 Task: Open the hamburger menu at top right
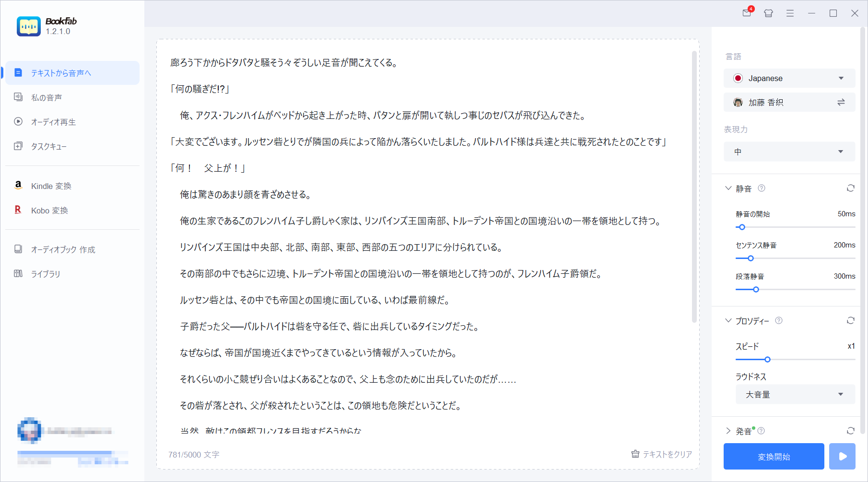(789, 13)
